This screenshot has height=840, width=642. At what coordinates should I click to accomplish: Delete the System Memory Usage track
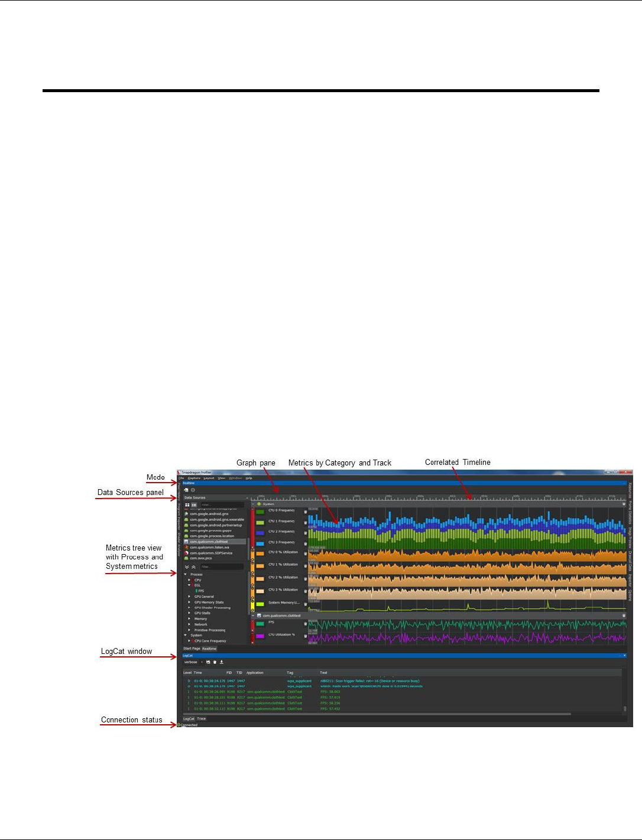click(306, 604)
